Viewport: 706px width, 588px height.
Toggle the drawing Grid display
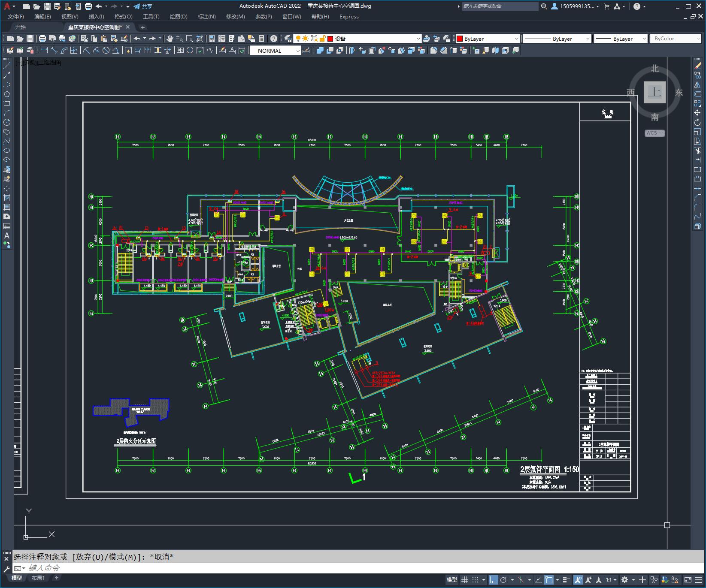click(x=464, y=580)
